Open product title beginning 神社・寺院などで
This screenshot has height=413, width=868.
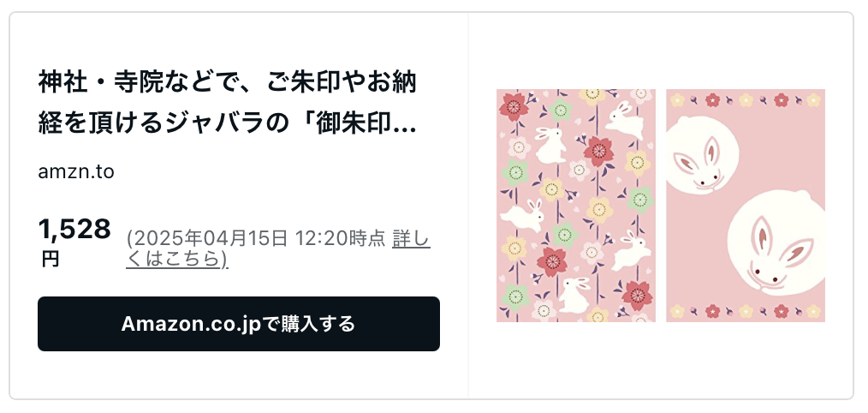point(228,104)
